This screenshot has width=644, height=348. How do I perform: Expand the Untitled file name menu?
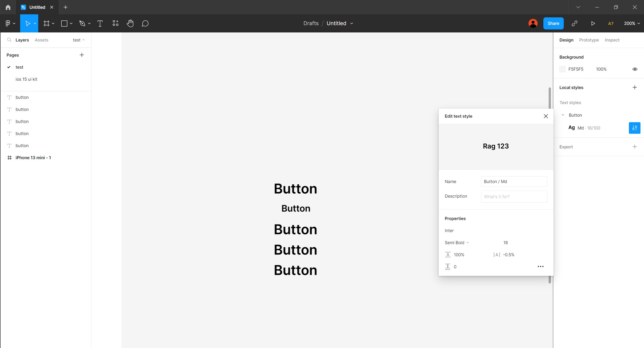coord(352,23)
